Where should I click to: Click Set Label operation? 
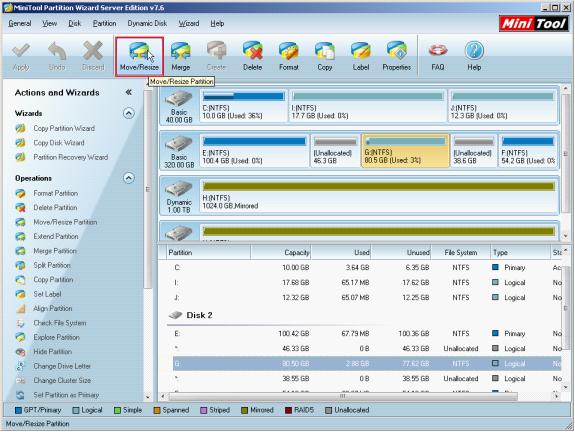[47, 294]
